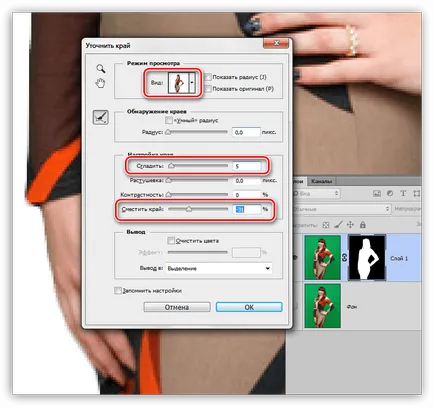Filter layers by pixel layers icon
The height and width of the screenshot is (407, 434).
[x=377, y=193]
